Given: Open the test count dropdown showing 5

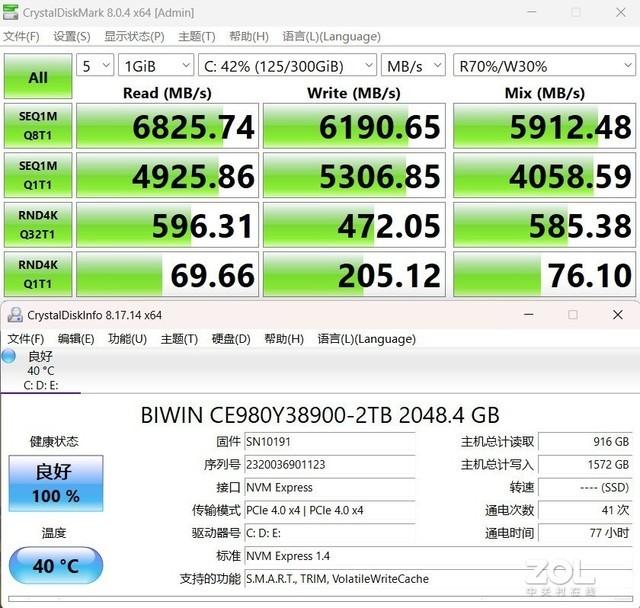Looking at the screenshot, I should [x=95, y=65].
